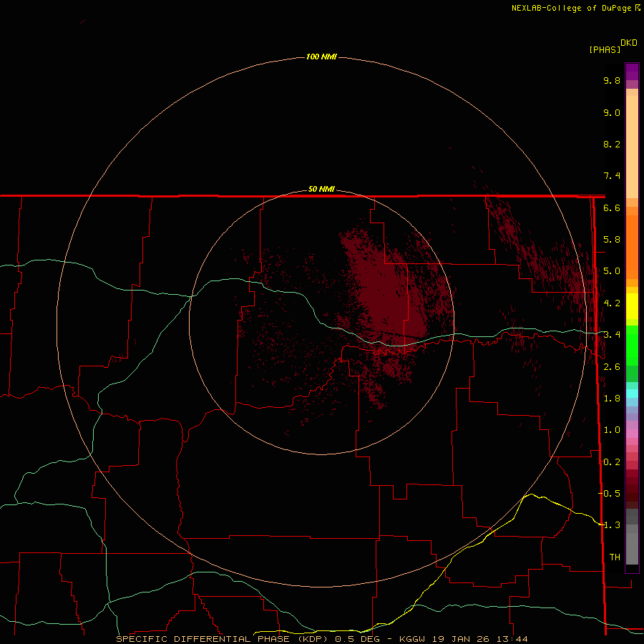Screen dimensions: 644x644
Task: Click the 9.8 value on the color scale
Action: click(612, 80)
